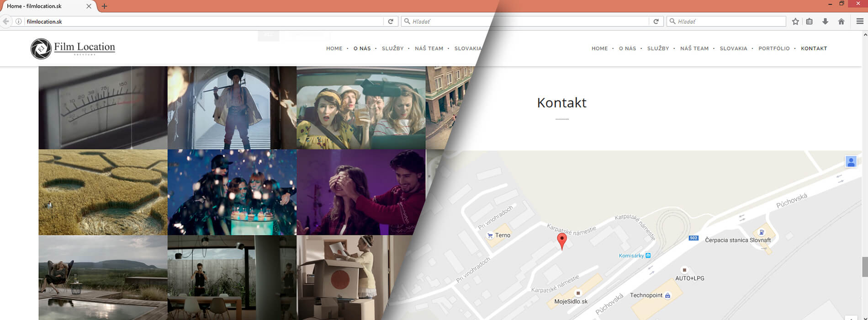Click the 502 road number sign
Image resolution: width=868 pixels, height=320 pixels.
[x=693, y=238]
